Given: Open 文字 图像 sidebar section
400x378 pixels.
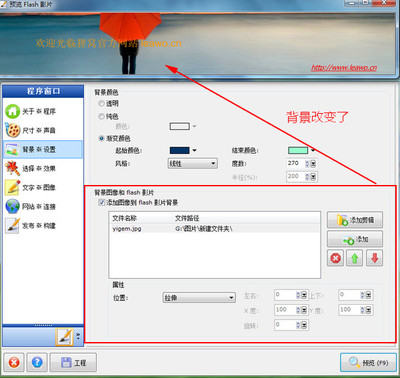Looking at the screenshot, I should pos(43,187).
